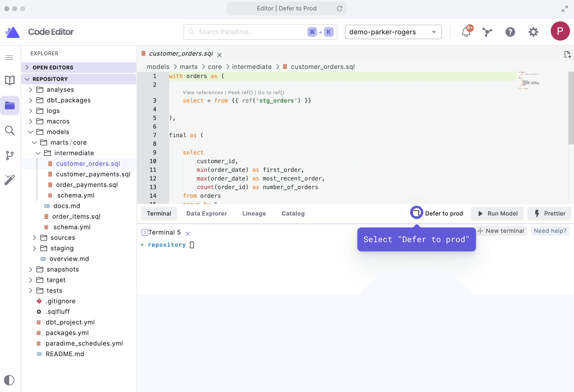The image size is (574, 392).
Task: Click the Run Model button icon
Action: pos(480,213)
